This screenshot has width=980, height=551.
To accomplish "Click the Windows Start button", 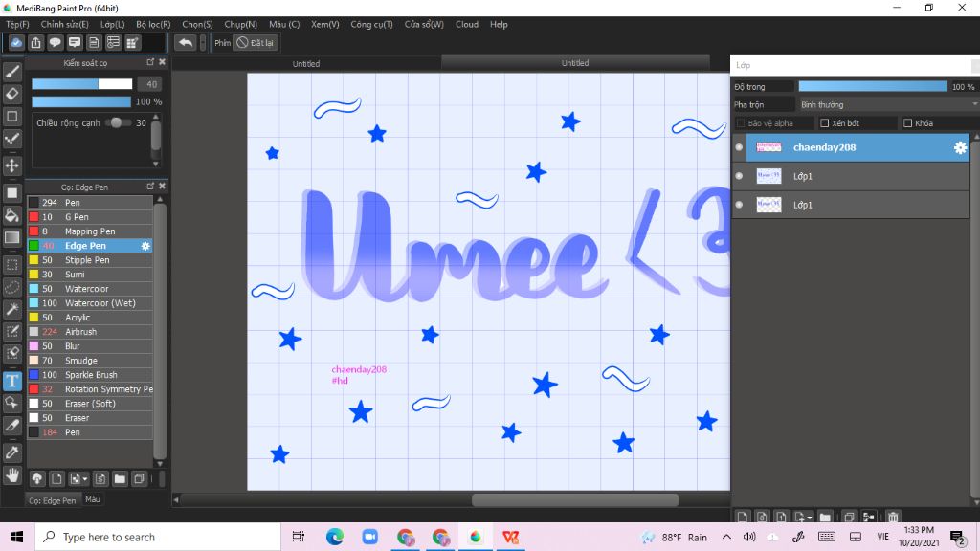I will tap(17, 537).
